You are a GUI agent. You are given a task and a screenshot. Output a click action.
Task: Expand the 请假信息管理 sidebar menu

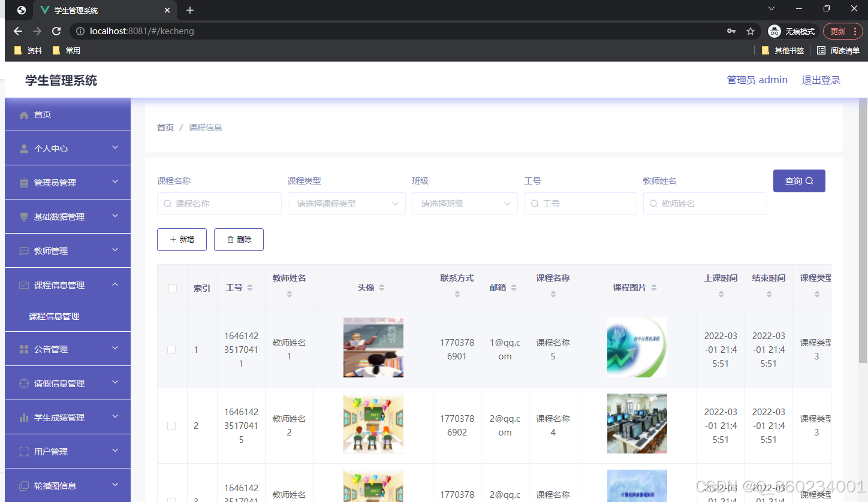68,383
